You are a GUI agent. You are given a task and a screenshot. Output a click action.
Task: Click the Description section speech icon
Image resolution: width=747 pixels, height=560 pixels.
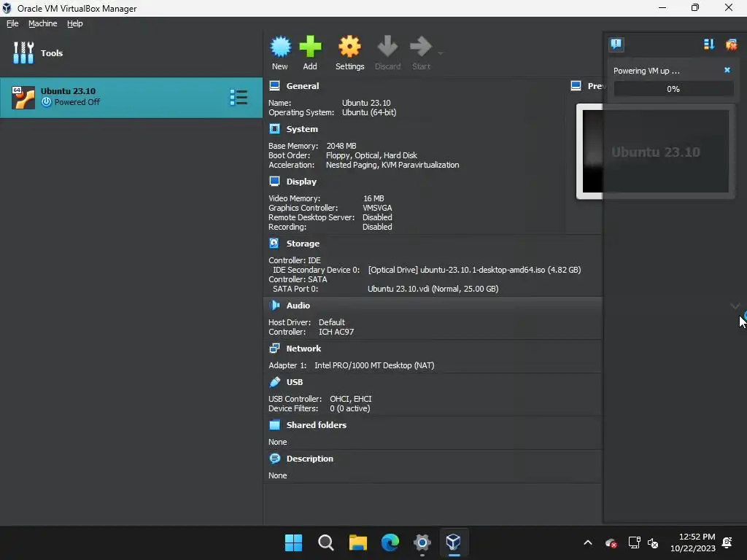pos(274,458)
